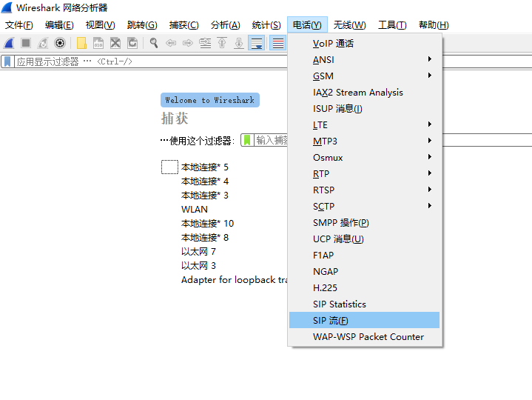Click the open capture file folder icon
532x400 pixels.
81,43
